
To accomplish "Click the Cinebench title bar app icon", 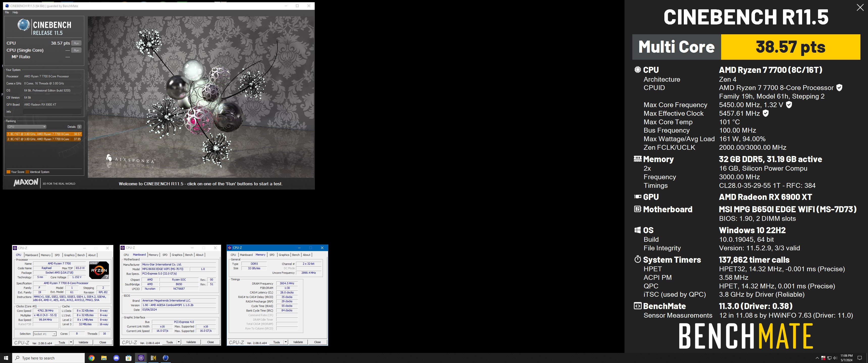I will pos(7,6).
